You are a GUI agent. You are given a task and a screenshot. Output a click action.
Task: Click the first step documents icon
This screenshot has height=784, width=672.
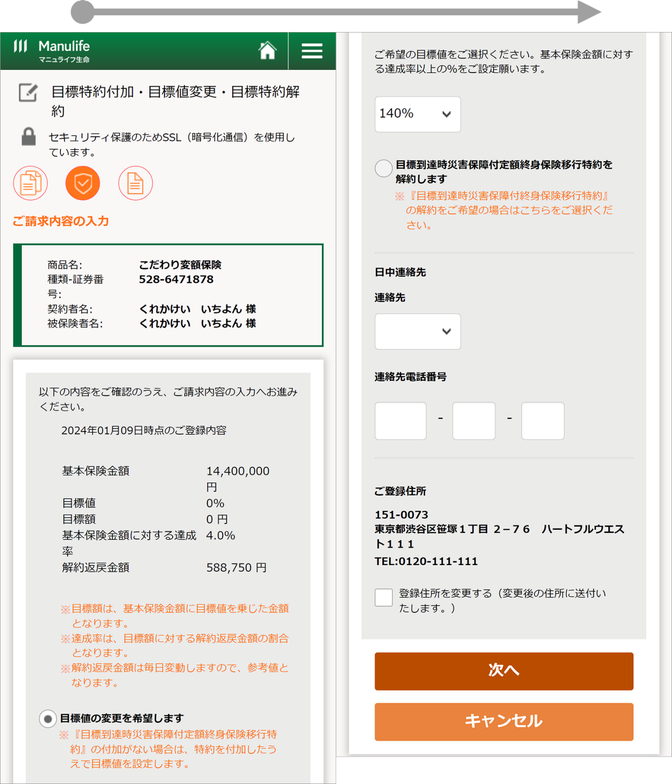pos(30,183)
